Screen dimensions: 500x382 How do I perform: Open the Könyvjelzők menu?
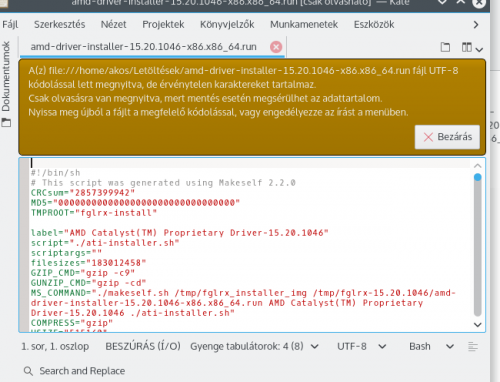coord(227,24)
